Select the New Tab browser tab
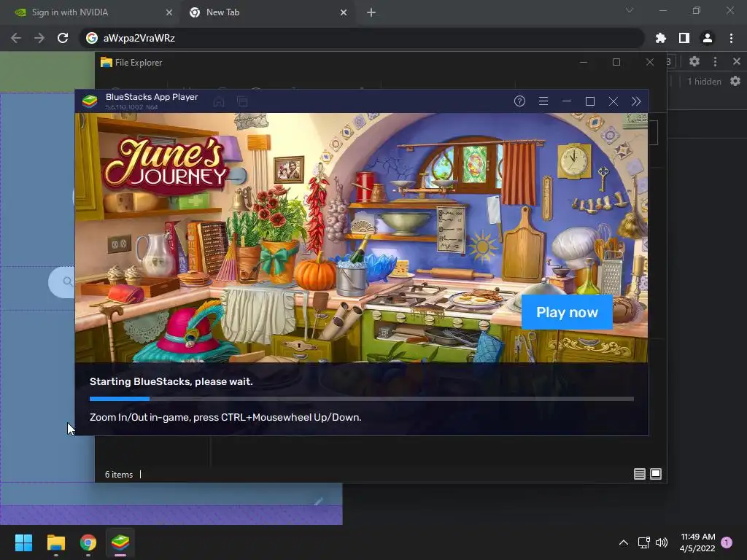747x560 pixels. pyautogui.click(x=222, y=12)
